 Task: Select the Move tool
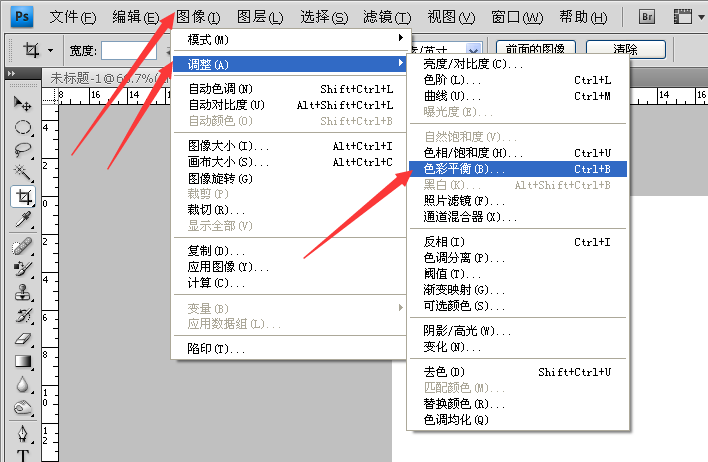click(x=23, y=103)
